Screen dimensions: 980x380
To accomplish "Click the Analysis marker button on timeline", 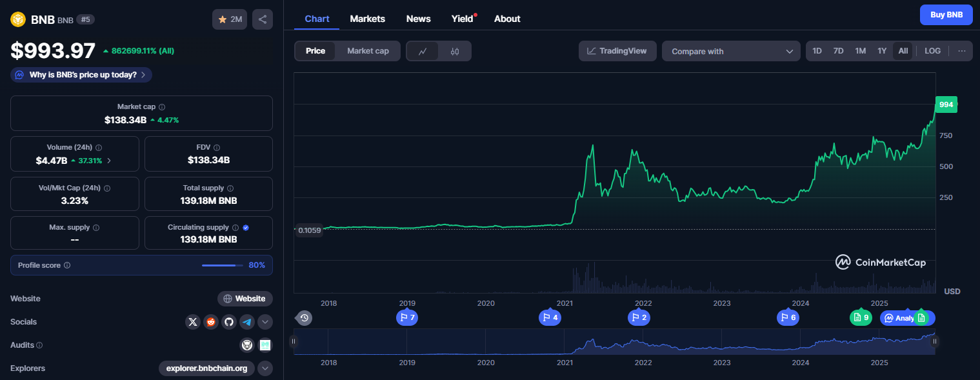I will 899,317.
